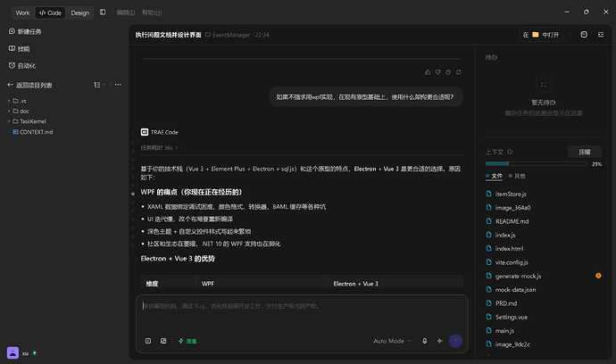616x364 pixels.
Task: Select PRD.md in context files
Action: click(x=506, y=303)
